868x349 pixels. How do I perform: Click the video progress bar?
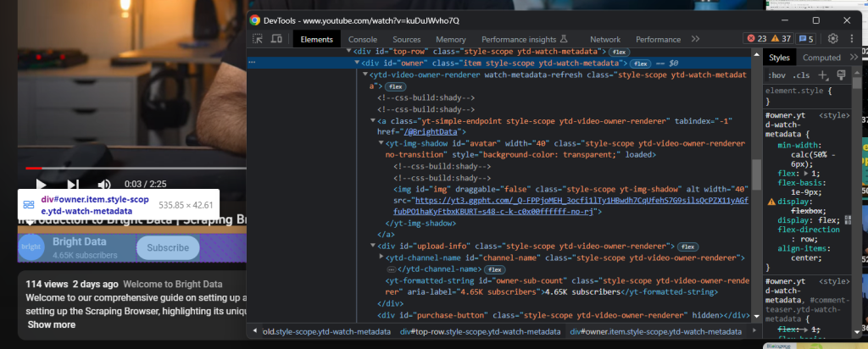click(x=127, y=169)
